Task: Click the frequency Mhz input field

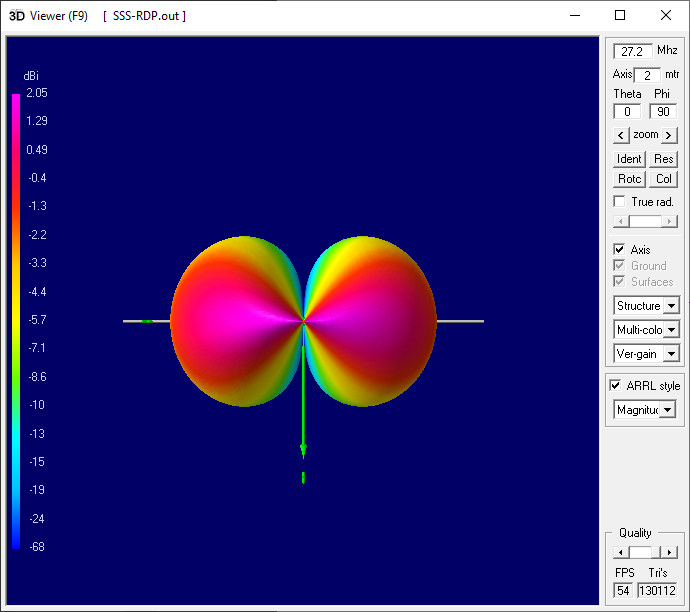Action: pos(633,51)
